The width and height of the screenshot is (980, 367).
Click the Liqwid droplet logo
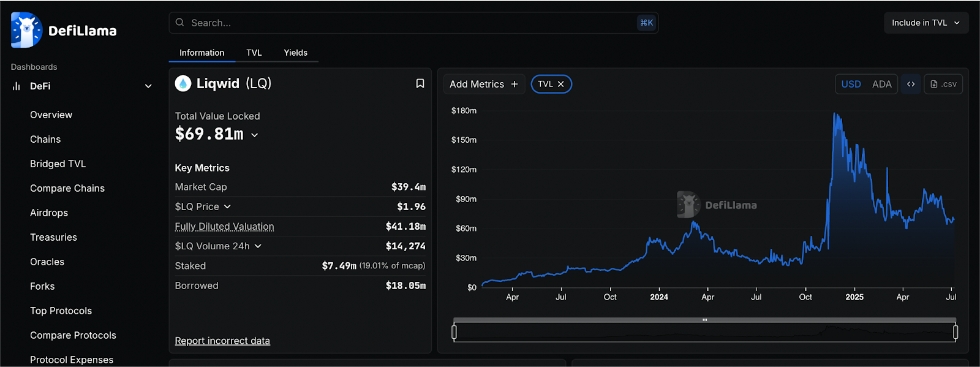(x=183, y=83)
